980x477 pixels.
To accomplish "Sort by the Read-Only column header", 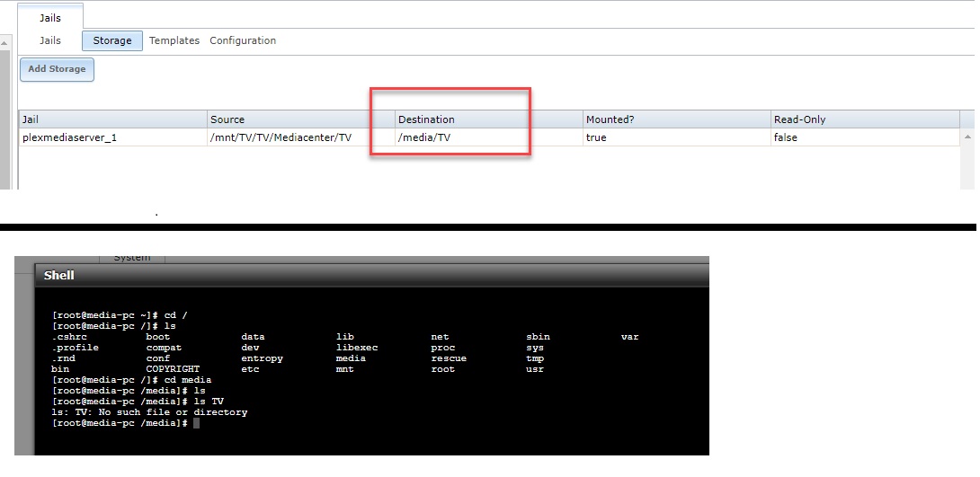I will [865, 119].
